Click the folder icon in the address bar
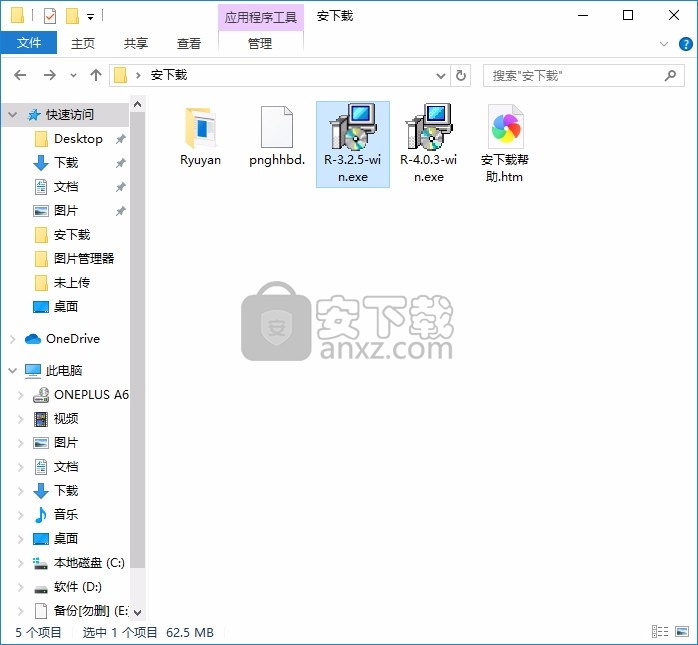The image size is (698, 645). (x=120, y=75)
